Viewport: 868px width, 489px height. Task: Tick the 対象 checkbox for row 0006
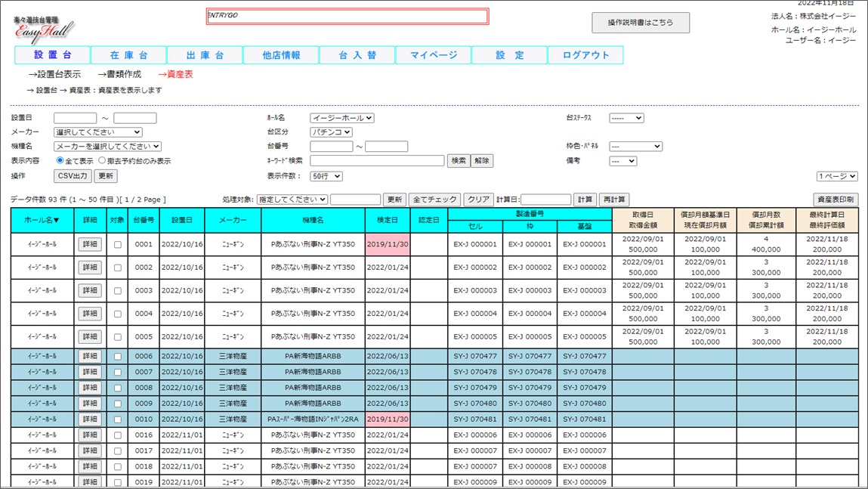tap(117, 356)
